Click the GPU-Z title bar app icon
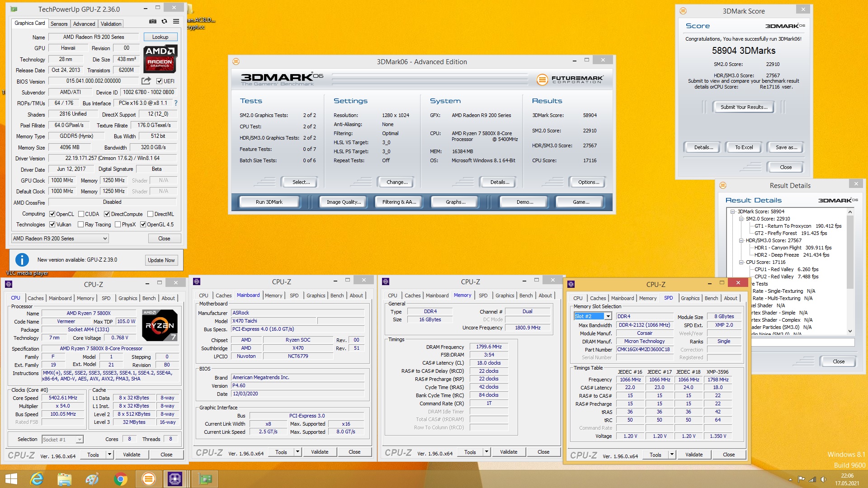The height and width of the screenshot is (488, 868). pyautogui.click(x=14, y=9)
